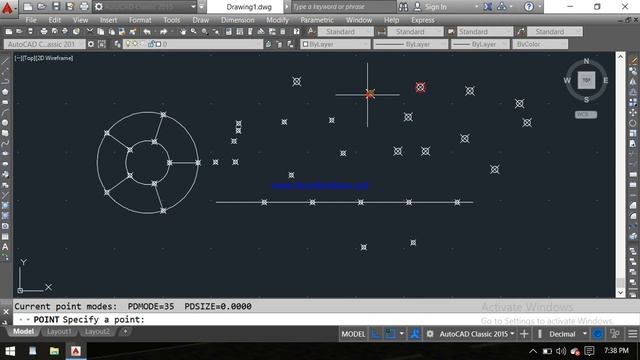Expand the Decimal units dropdown in status bar
Viewport: 640px width, 360px height.
click(584, 334)
